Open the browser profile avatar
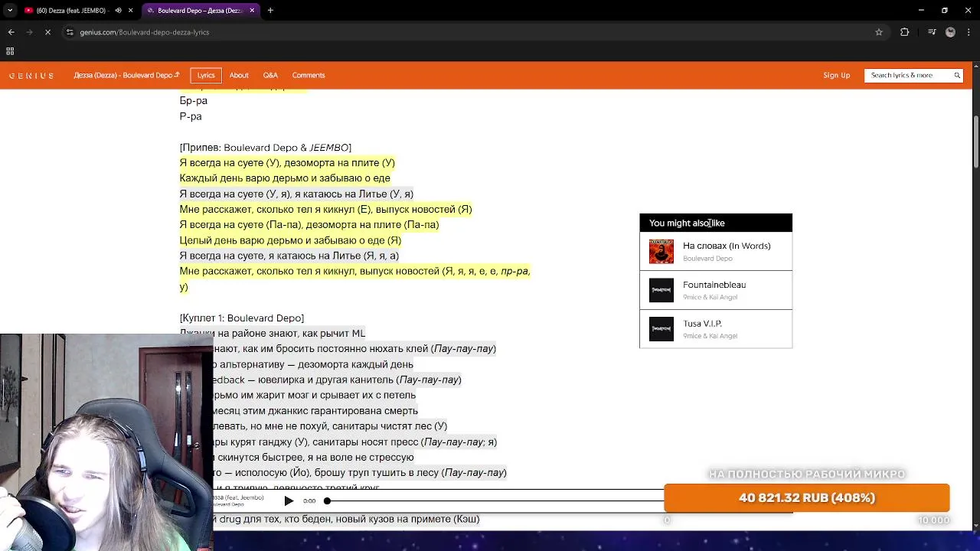This screenshot has height=551, width=980. (x=950, y=32)
